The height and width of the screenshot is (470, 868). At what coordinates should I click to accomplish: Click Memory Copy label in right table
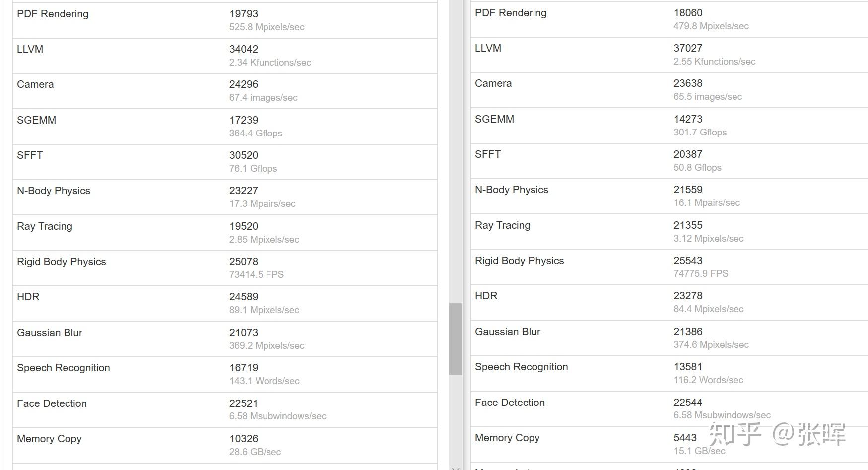(507, 438)
